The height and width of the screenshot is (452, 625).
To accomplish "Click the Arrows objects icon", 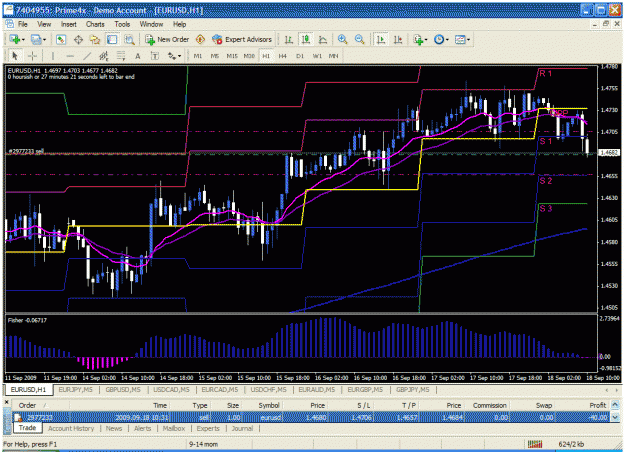I will 172,56.
